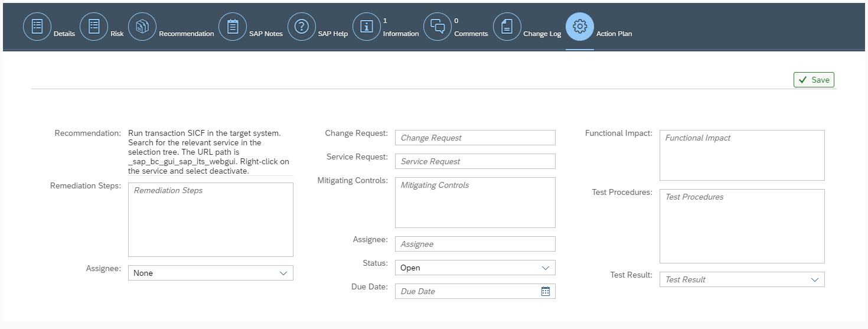The width and height of the screenshot is (868, 329).
Task: Switch to the Action Plan tab label
Action: [614, 34]
